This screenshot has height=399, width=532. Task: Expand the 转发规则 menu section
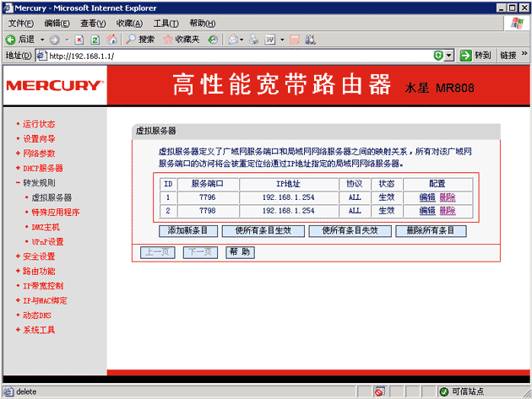tap(39, 183)
